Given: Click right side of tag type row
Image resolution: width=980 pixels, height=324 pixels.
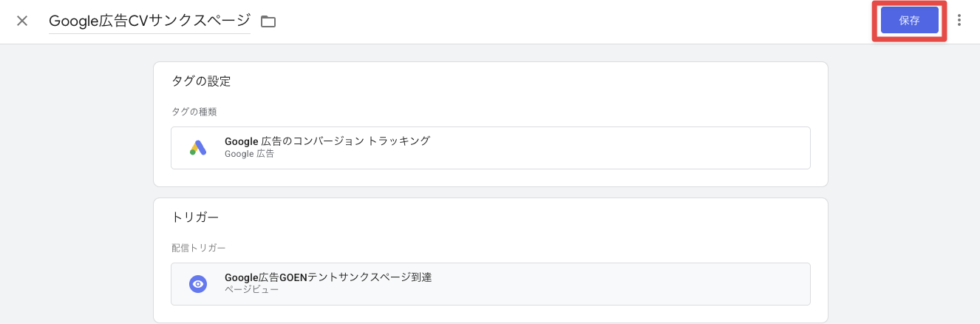Looking at the screenshot, I should pos(702,148).
